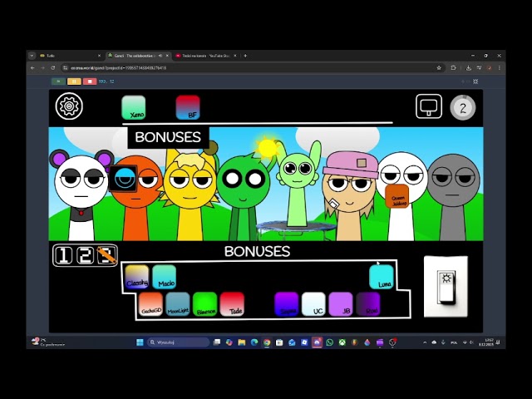Flip the light switch for day/night mode
Image resolution: width=532 pixels, height=399 pixels.
pyautogui.click(x=446, y=287)
